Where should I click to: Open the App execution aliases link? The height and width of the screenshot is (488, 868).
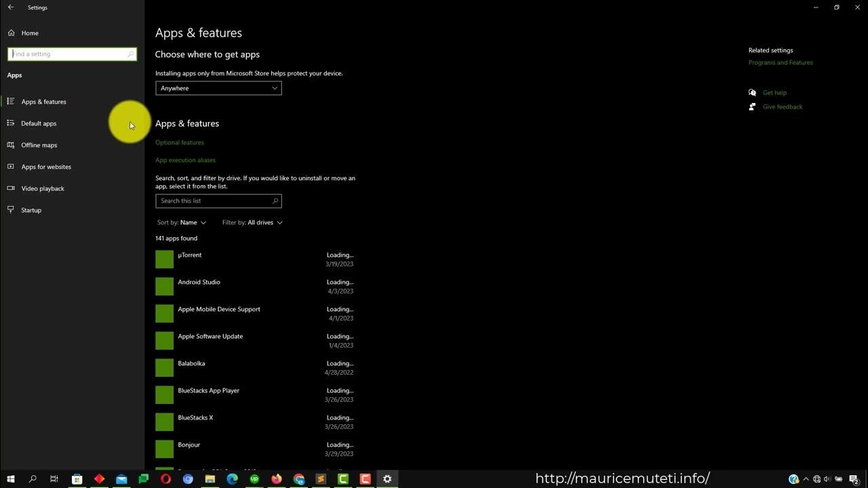click(185, 160)
